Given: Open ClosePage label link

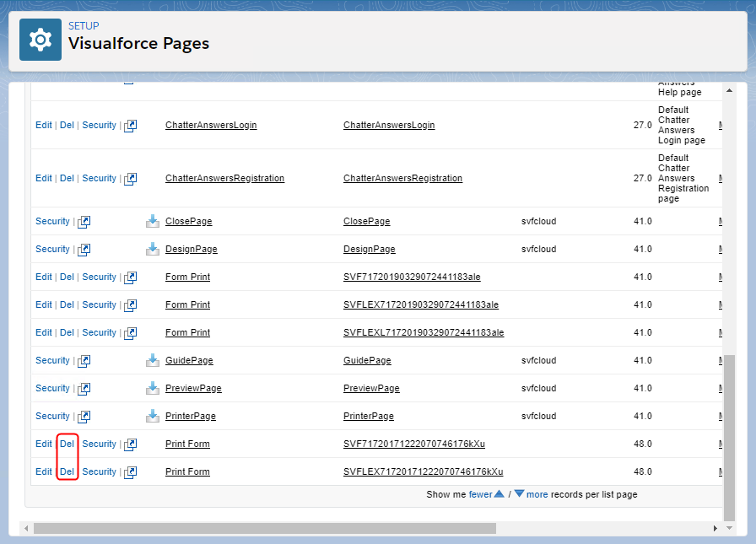Looking at the screenshot, I should click(188, 221).
